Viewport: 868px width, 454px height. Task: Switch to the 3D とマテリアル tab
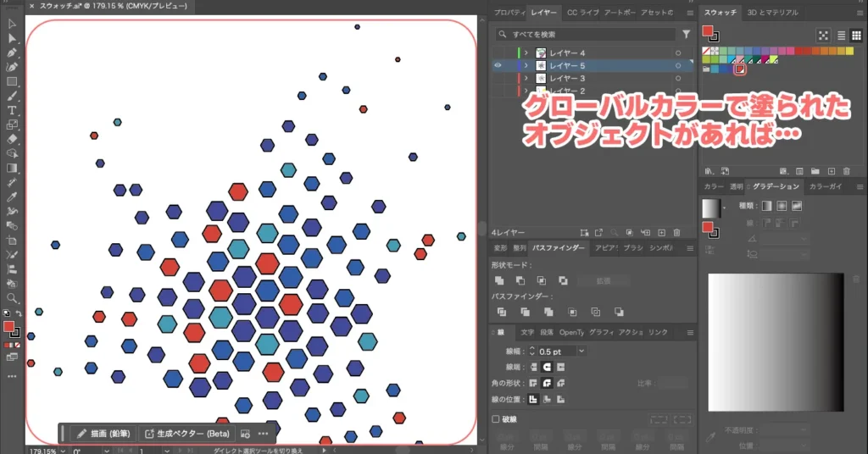[x=772, y=12]
